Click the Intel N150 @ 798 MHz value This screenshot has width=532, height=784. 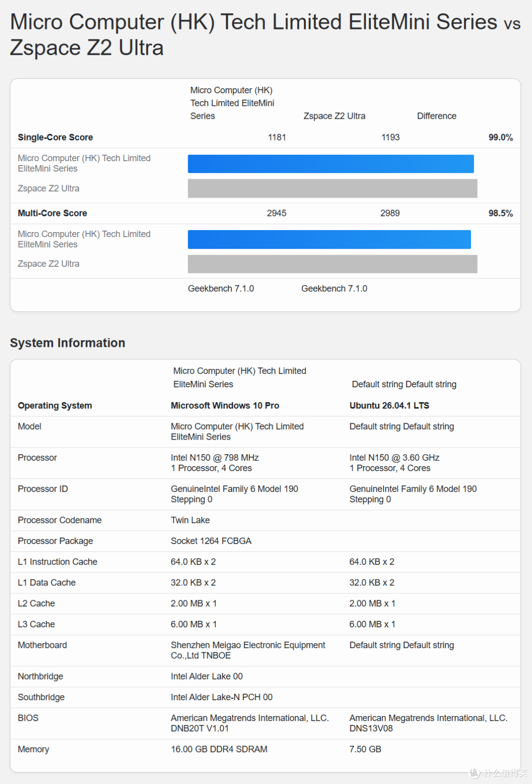click(215, 458)
